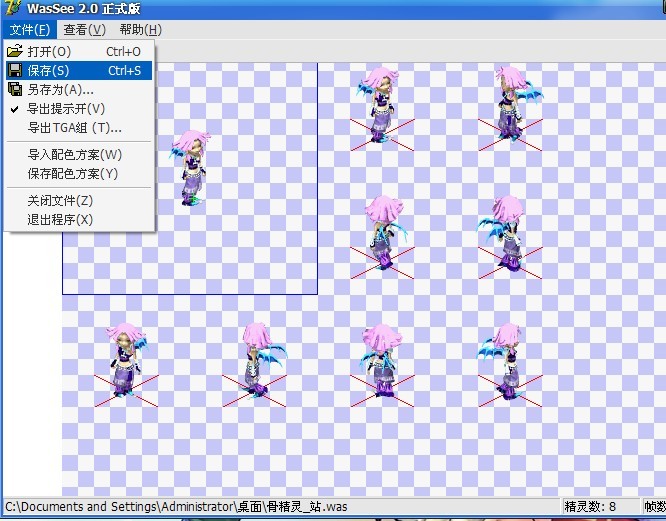Select 导出TGA組 (T)... menu entry
666x521 pixels.
tap(79, 128)
